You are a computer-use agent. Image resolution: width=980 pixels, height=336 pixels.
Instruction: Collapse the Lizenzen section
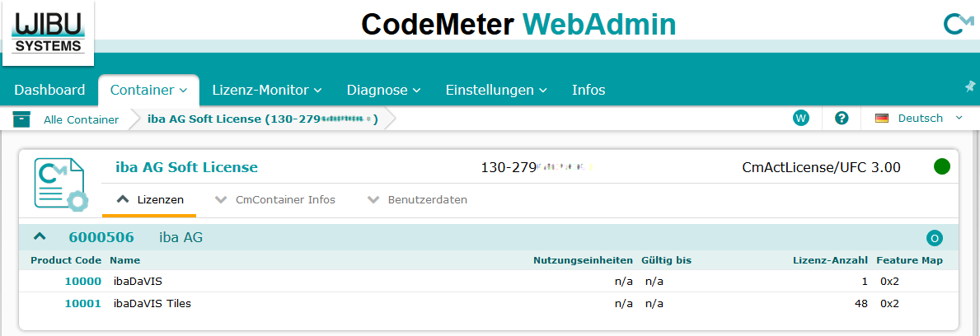click(149, 200)
